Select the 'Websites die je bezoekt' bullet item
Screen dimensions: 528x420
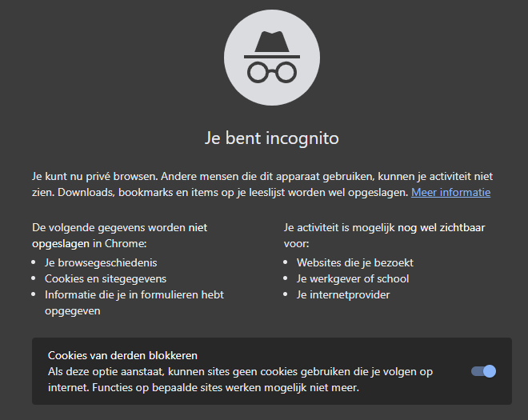pyautogui.click(x=355, y=262)
